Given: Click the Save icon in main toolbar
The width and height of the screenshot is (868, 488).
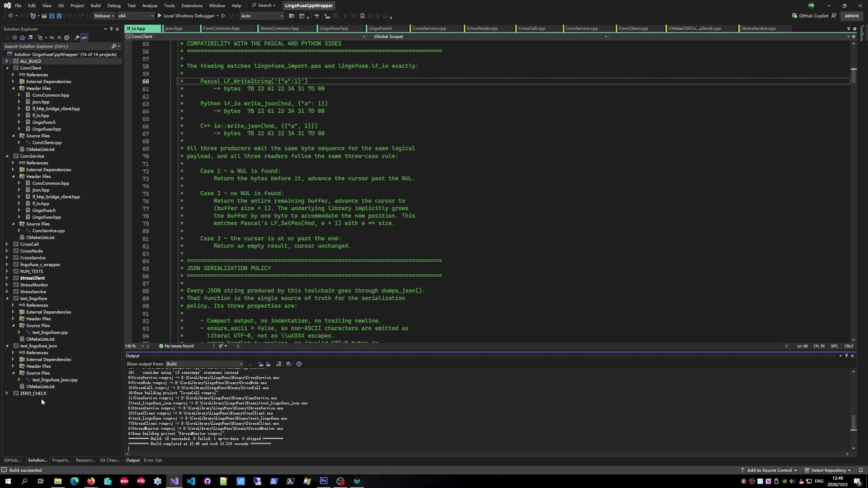Looking at the screenshot, I should tap(52, 16).
